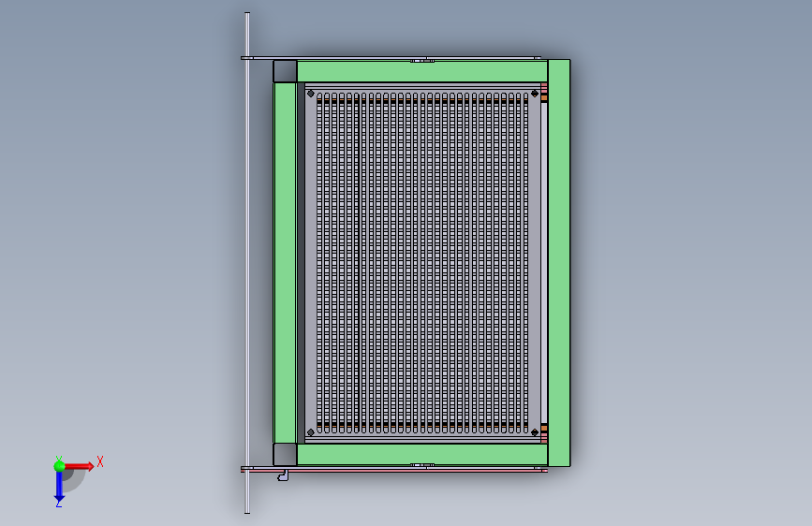This screenshot has height=526, width=812.
Task: Select the central gray louvered grille panel
Action: click(x=422, y=263)
